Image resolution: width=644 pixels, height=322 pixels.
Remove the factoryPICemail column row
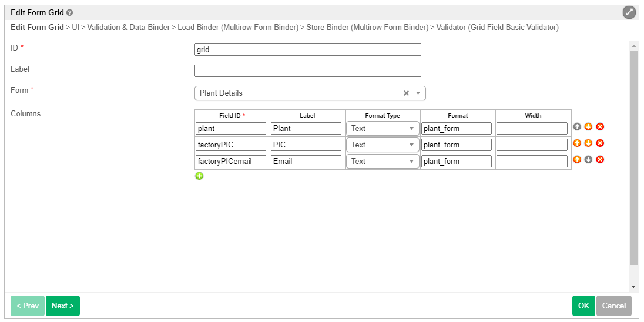click(x=600, y=160)
